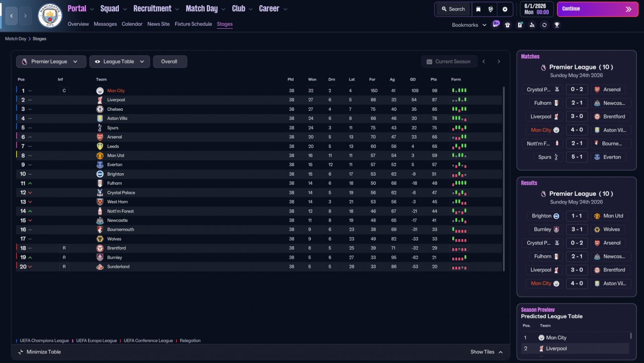Click the globe world icon
The height and width of the screenshot is (363, 644).
(x=491, y=9)
